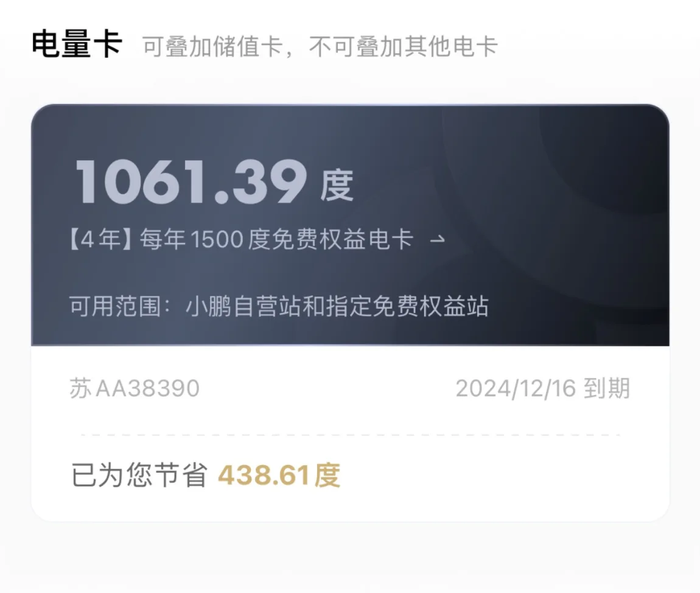Viewport: 700px width, 593px height.
Task: Tap the 不可叠加其他电卡 notice text
Action: [x=404, y=46]
